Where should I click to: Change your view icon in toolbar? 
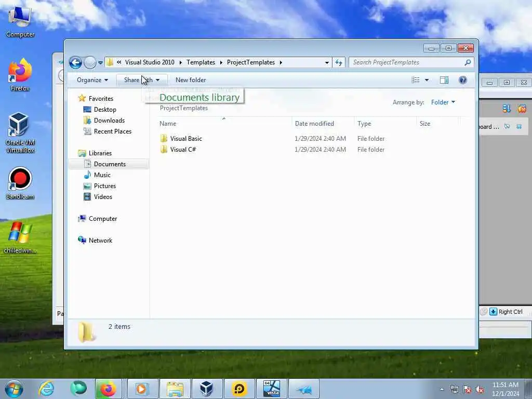[416, 80]
